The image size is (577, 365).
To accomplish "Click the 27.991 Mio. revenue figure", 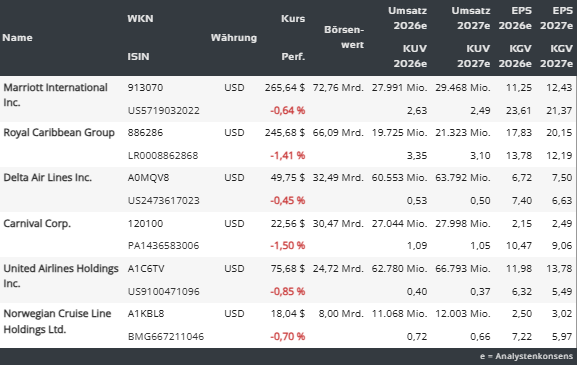I will 400,88.
